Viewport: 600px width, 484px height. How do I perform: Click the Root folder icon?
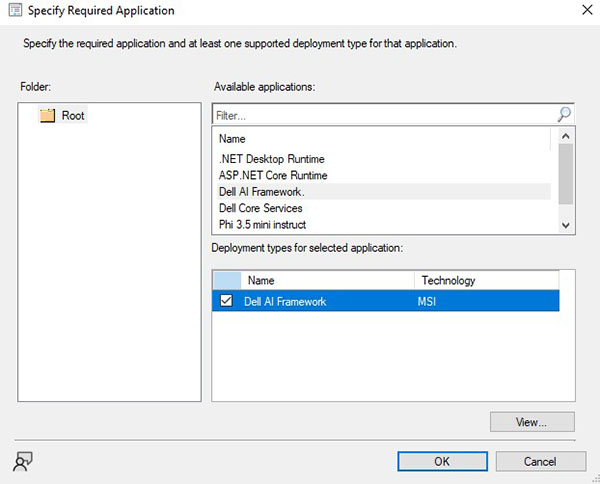(47, 115)
